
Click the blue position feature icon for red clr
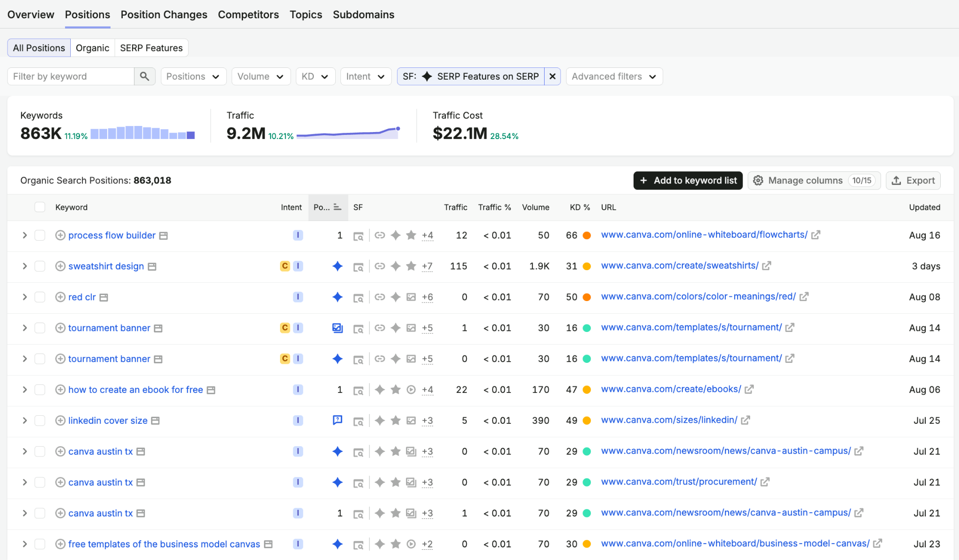(337, 297)
